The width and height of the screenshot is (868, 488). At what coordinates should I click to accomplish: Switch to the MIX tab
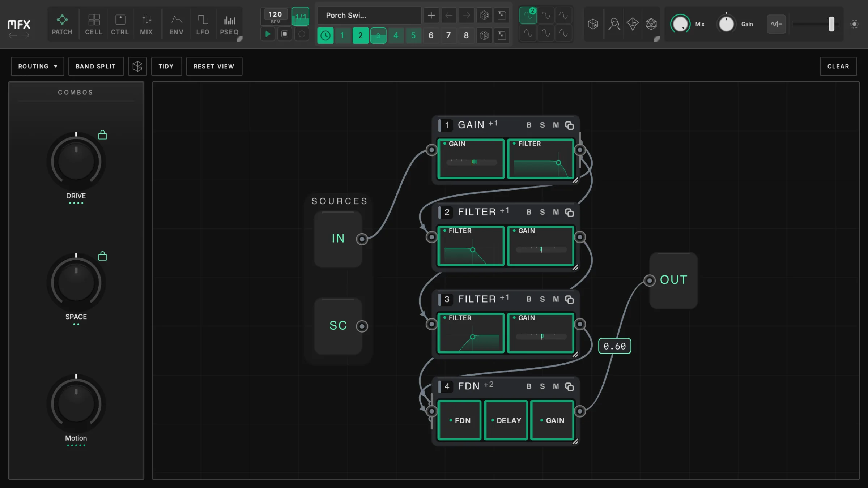[146, 24]
